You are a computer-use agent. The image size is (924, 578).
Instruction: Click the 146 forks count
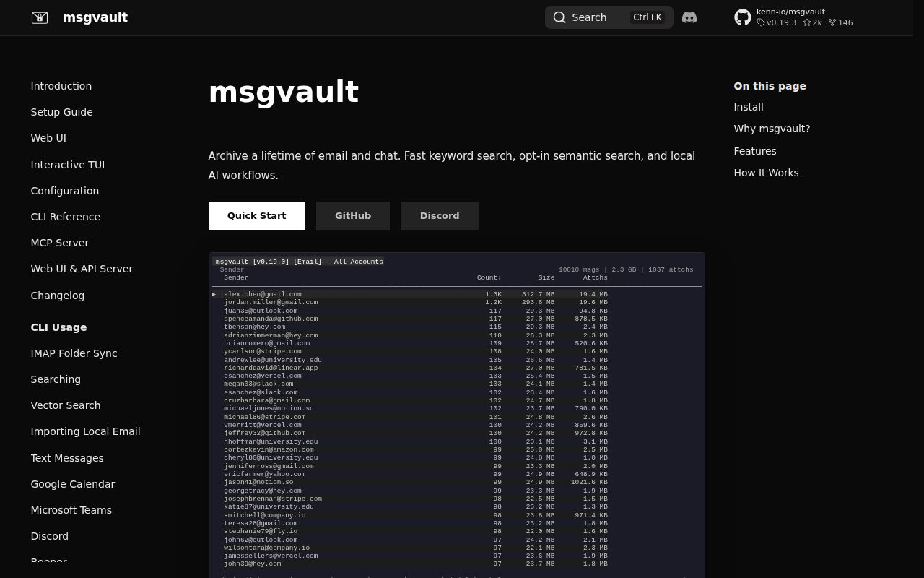841,22
